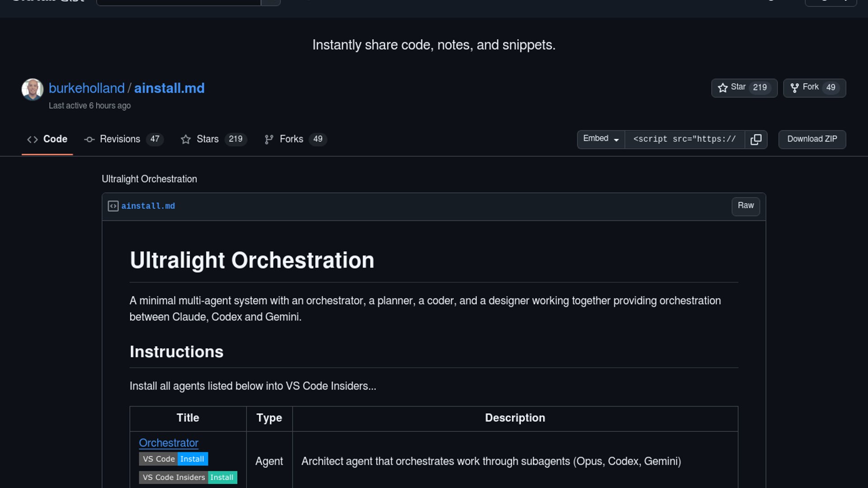This screenshot has height=488, width=868.
Task: Click VS Code Install badge
Action: point(173,459)
